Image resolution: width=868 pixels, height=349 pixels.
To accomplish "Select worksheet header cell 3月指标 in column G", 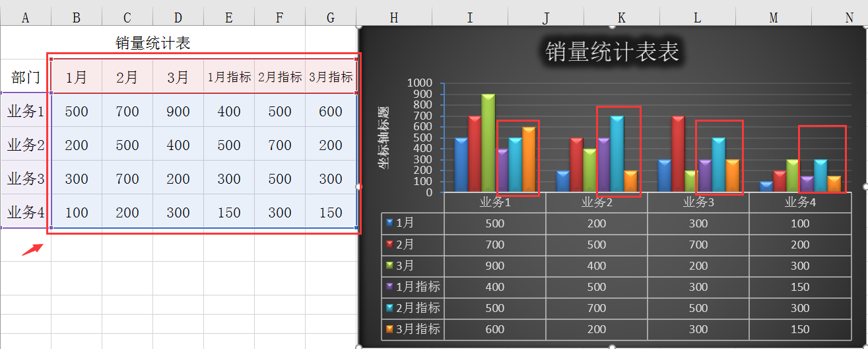I will click(x=331, y=77).
